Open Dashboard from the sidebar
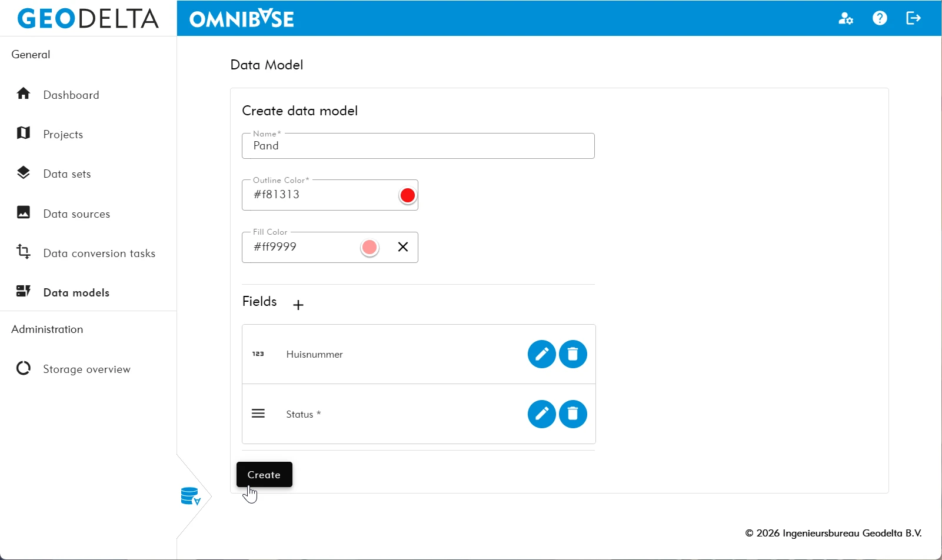The width and height of the screenshot is (942, 560). point(71,95)
